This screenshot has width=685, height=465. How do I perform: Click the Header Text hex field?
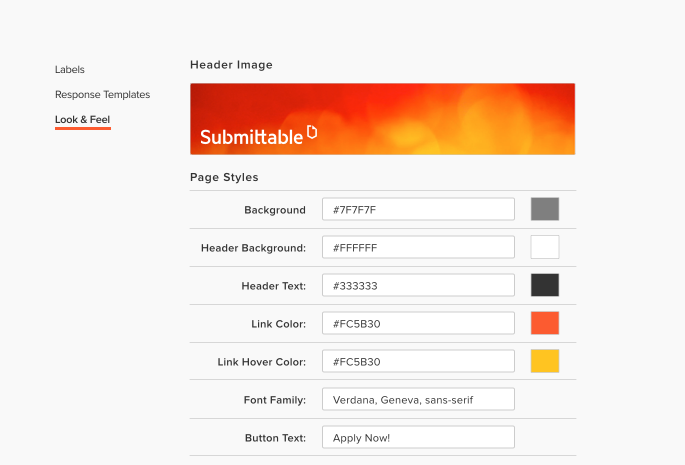pyautogui.click(x=418, y=285)
